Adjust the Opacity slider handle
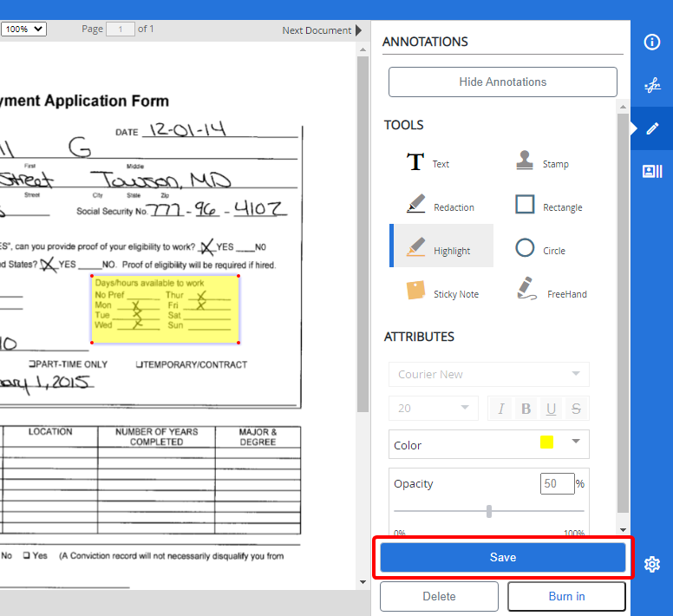The height and width of the screenshot is (616, 673). (x=489, y=511)
